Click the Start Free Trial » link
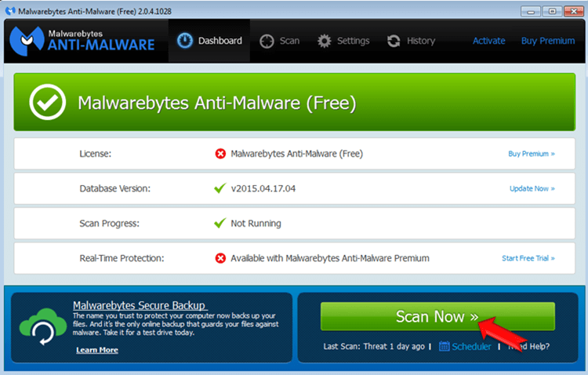 528,258
